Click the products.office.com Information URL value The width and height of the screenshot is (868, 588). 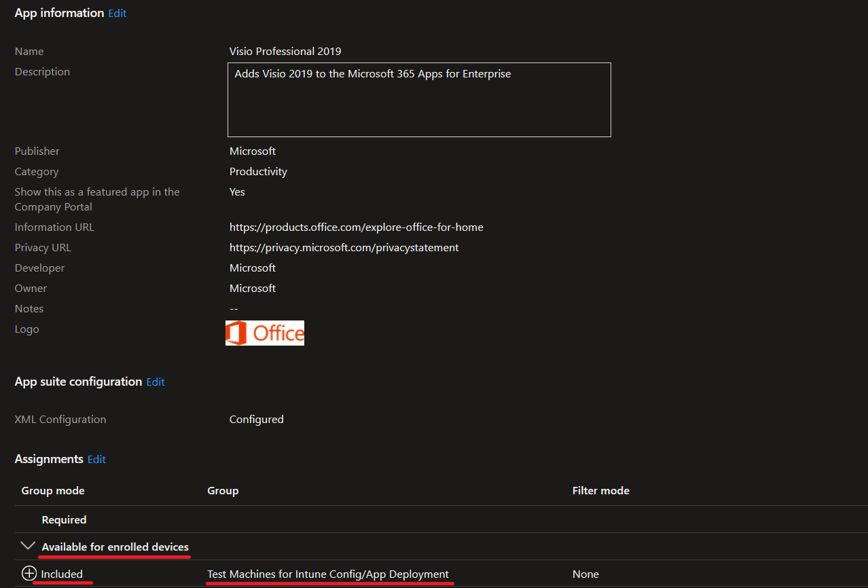point(357,227)
